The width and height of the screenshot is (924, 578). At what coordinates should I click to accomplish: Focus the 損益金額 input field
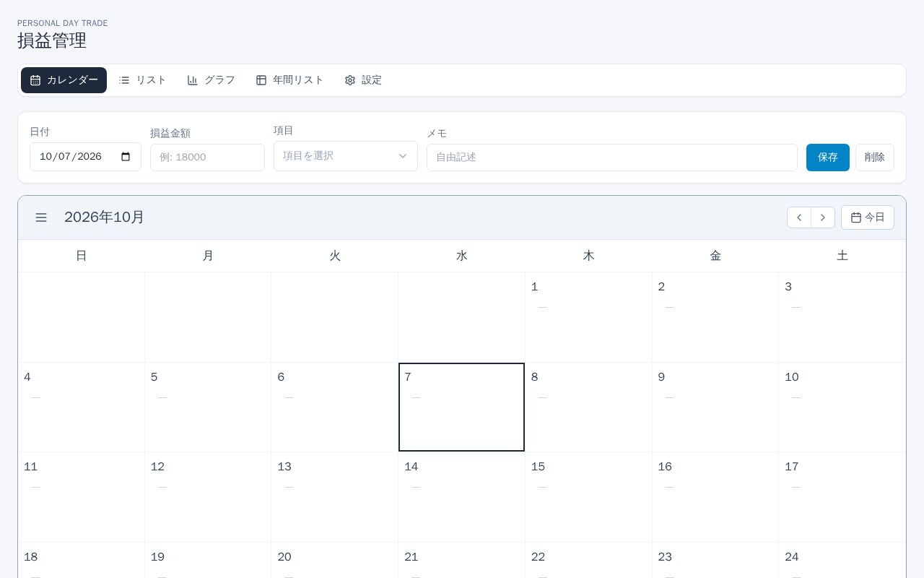coord(207,158)
